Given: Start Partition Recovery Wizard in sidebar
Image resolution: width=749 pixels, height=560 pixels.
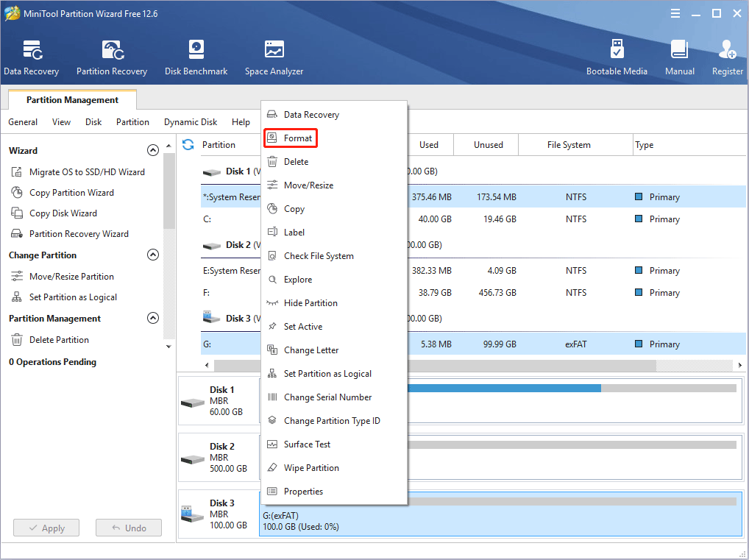Looking at the screenshot, I should tap(70, 234).
